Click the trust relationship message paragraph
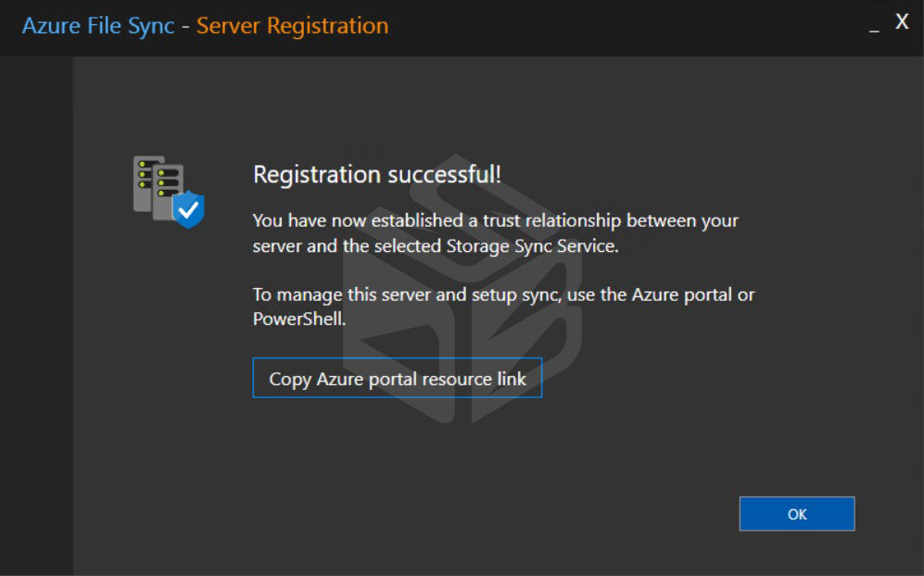Viewport: 924px width, 576px height. pos(496,233)
